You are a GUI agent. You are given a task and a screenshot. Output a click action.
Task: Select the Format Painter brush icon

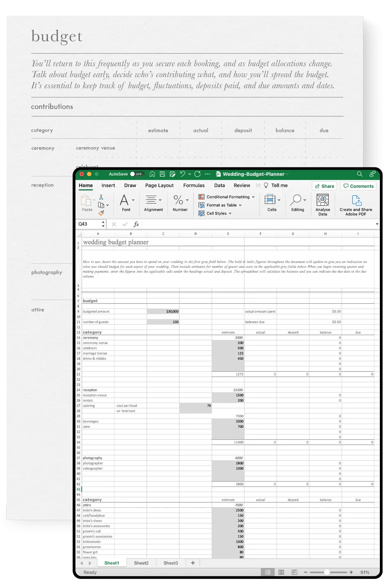pos(101,213)
